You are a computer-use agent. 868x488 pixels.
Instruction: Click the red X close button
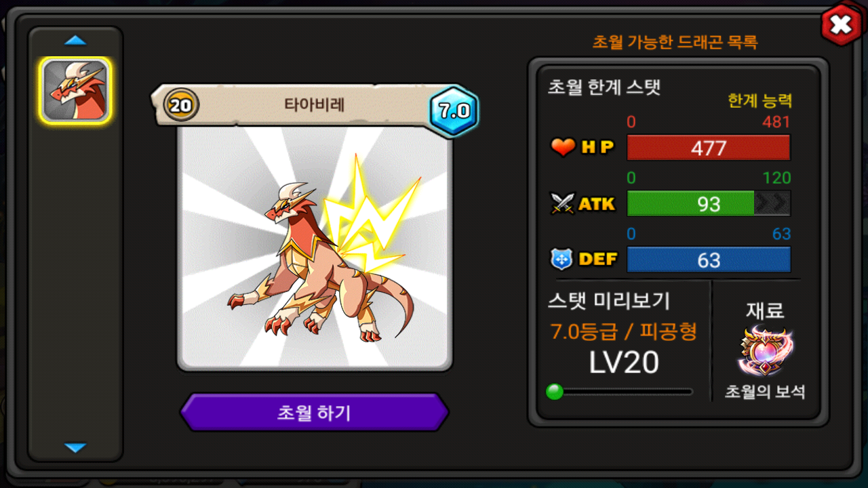click(x=841, y=25)
